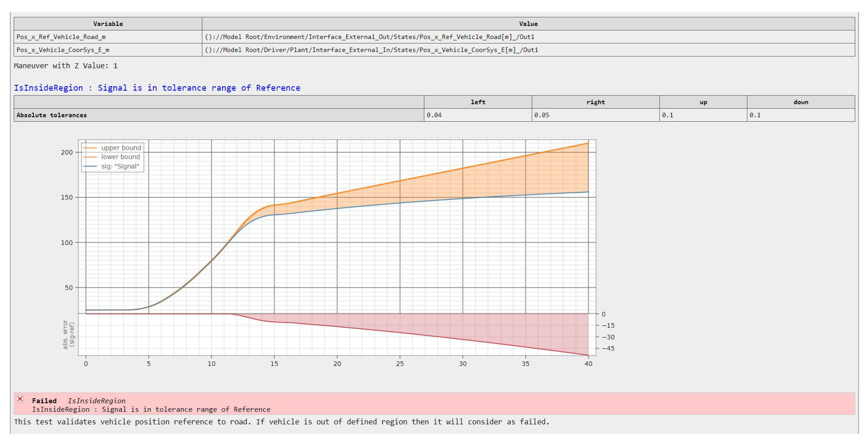Click the left tolerance value 0.04
This screenshot has height=445, width=868.
(x=434, y=115)
